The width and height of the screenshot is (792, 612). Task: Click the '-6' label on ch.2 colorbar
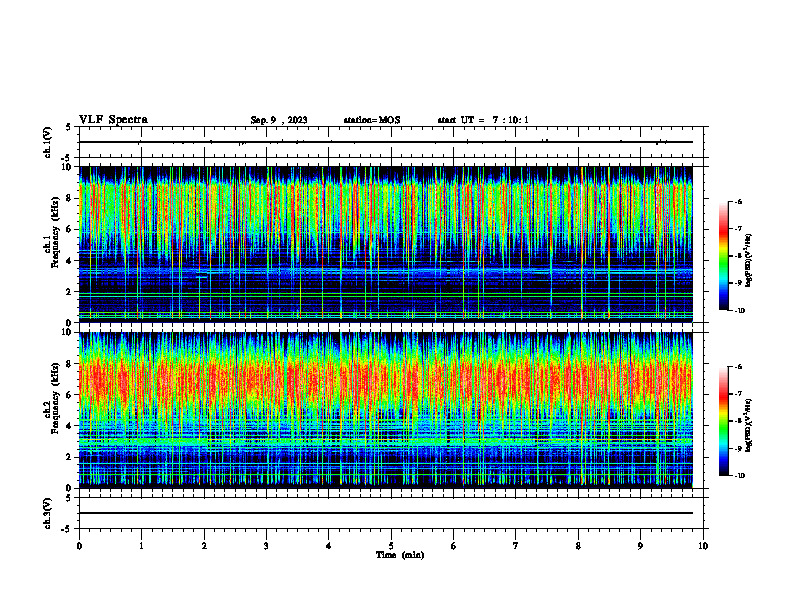point(738,367)
